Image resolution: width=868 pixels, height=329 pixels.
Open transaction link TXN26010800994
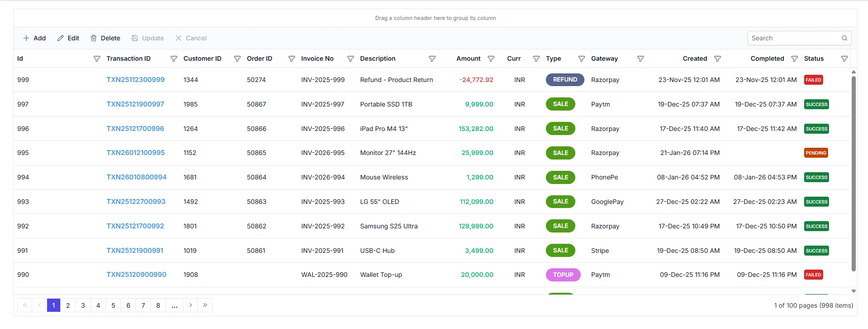click(x=136, y=177)
